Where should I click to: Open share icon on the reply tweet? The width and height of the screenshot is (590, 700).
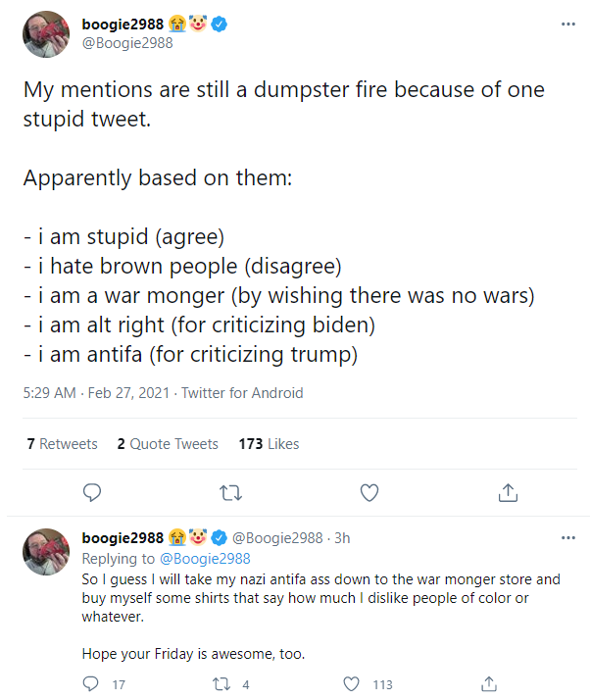click(489, 683)
